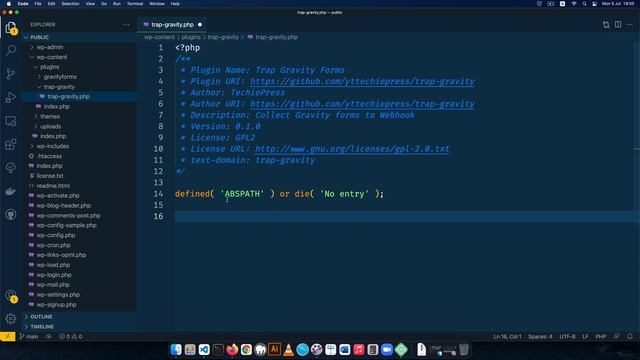Viewport: 640px width, 360px height.
Task: Open VLC from the dock
Action: [289, 350]
